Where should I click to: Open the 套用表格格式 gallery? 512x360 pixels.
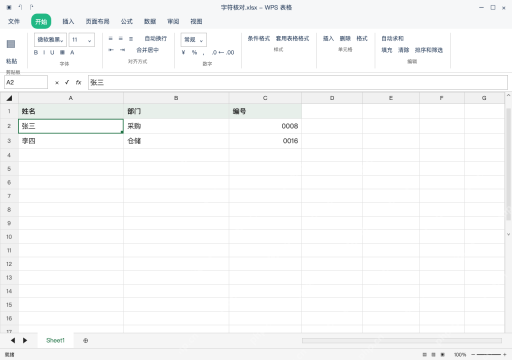[x=292, y=39]
